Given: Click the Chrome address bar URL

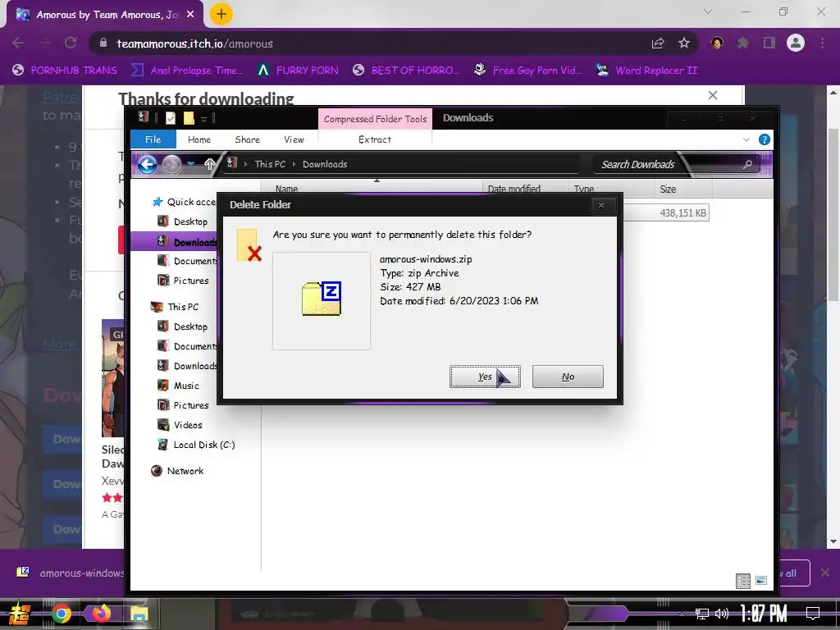Looking at the screenshot, I should tap(195, 43).
